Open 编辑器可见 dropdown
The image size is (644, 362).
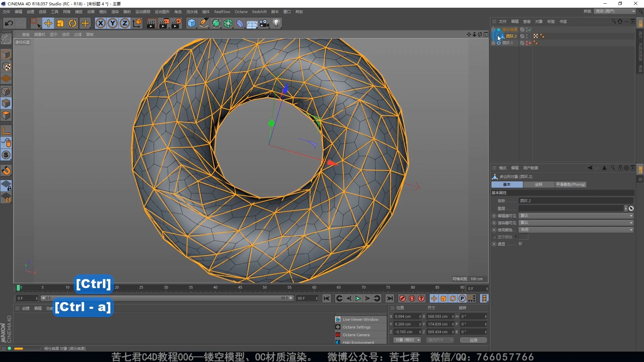coord(576,216)
